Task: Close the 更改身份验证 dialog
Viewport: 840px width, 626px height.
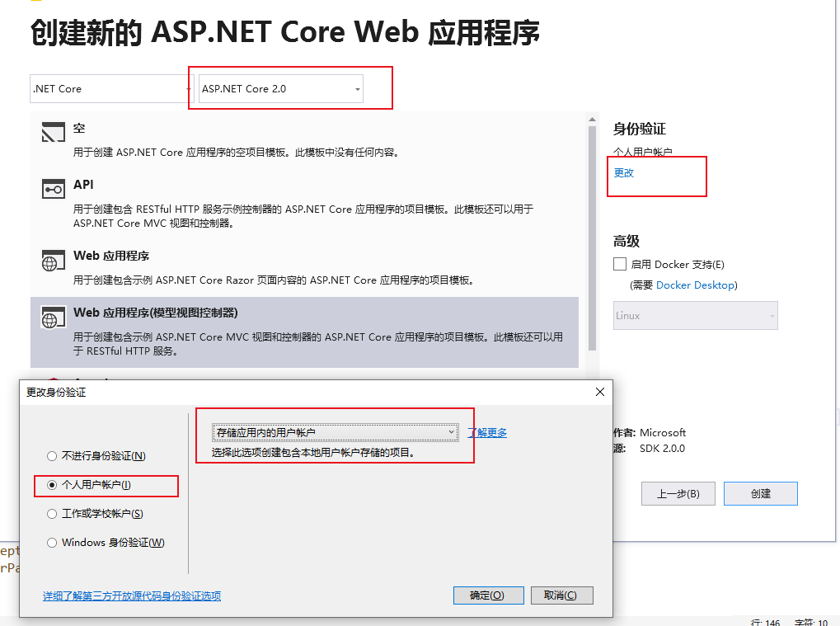Action: (600, 392)
